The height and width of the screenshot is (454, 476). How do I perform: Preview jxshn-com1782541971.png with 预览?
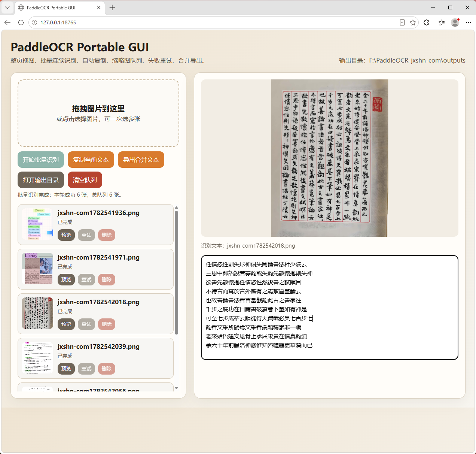[66, 279]
